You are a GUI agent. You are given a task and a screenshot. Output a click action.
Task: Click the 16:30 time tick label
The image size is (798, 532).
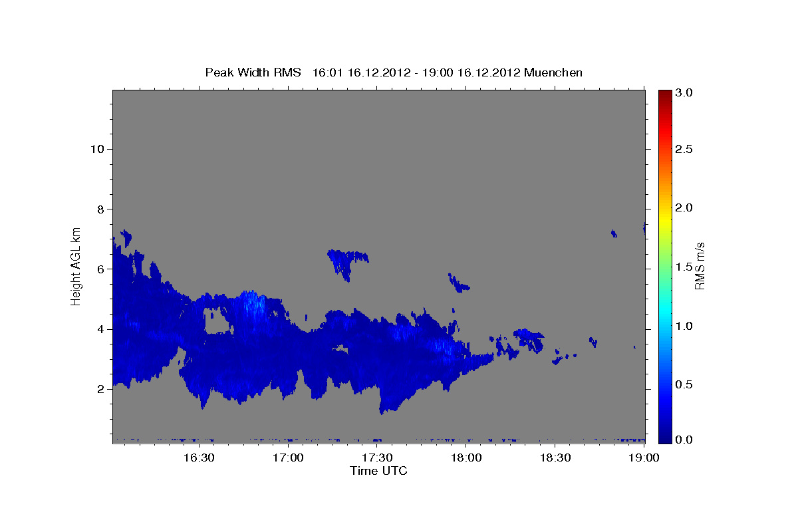(x=199, y=458)
